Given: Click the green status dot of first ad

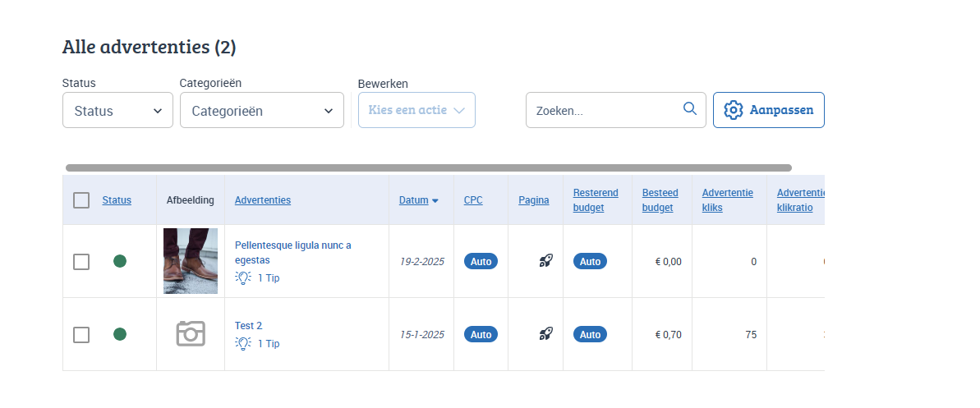Looking at the screenshot, I should (120, 261).
